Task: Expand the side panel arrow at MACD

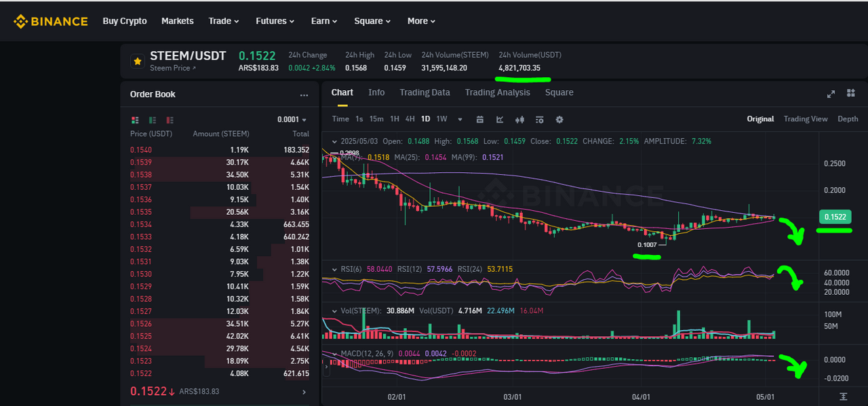Action: coord(328,367)
